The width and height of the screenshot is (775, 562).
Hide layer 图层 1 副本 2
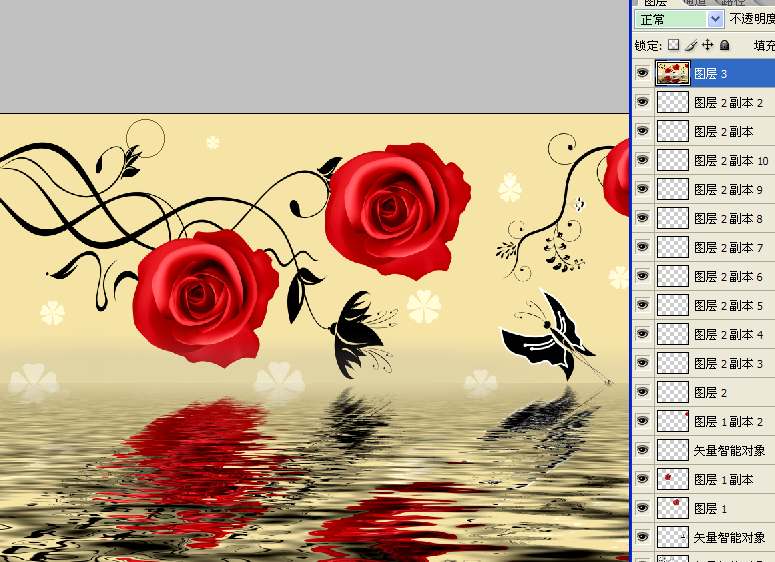coord(642,421)
